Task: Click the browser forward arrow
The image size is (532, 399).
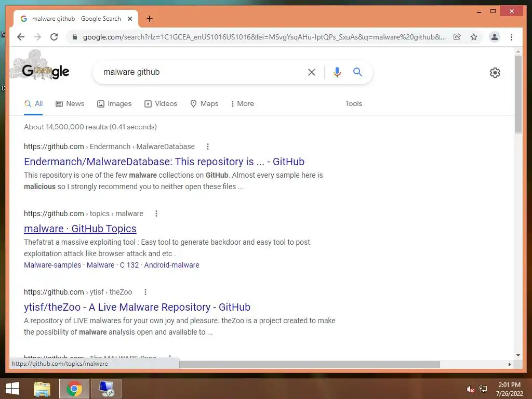Action: pyautogui.click(x=37, y=37)
